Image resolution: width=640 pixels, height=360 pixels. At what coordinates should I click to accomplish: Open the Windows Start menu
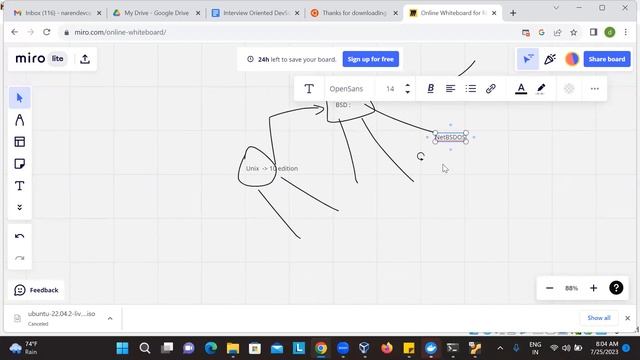(122, 348)
